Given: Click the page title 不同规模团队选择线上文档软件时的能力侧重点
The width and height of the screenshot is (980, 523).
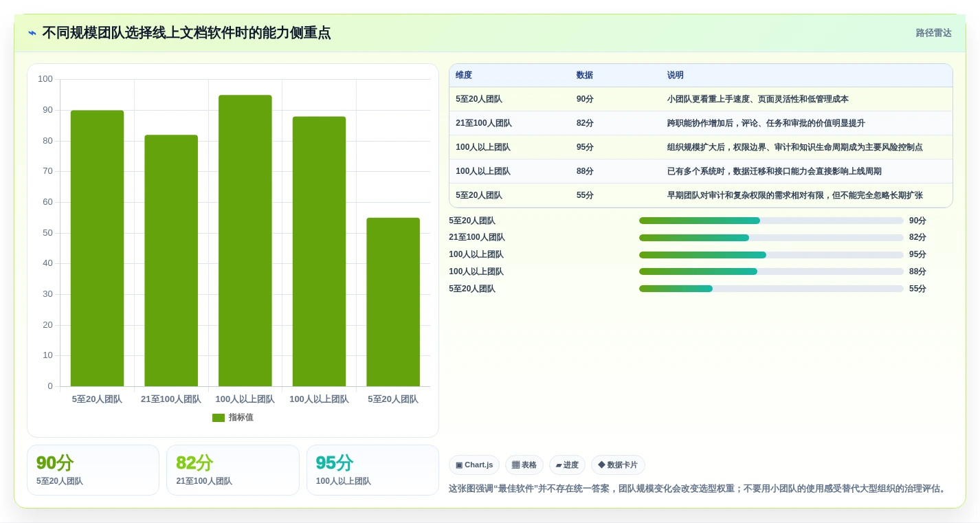Looking at the screenshot, I should pyautogui.click(x=186, y=33).
